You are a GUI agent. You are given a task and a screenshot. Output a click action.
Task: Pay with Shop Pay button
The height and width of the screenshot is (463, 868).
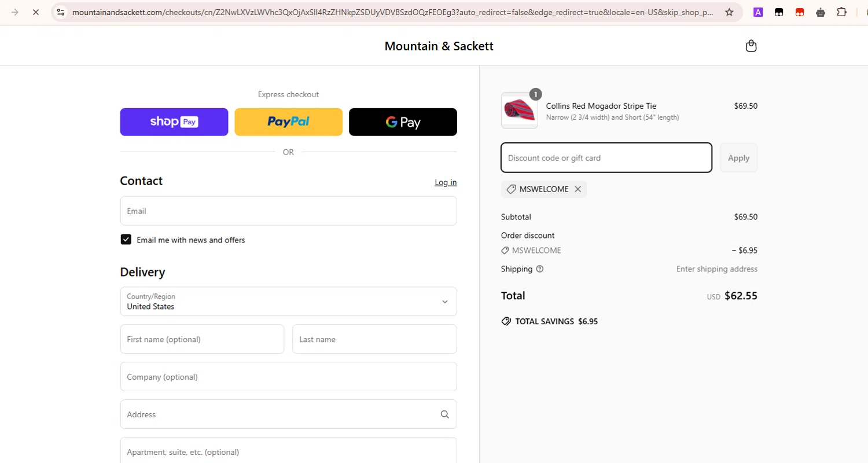tap(174, 122)
